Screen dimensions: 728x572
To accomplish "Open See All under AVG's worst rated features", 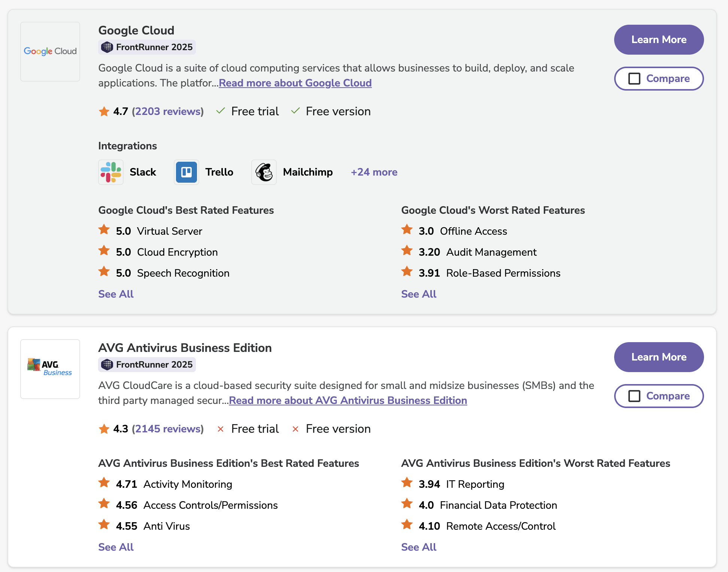I will click(418, 547).
